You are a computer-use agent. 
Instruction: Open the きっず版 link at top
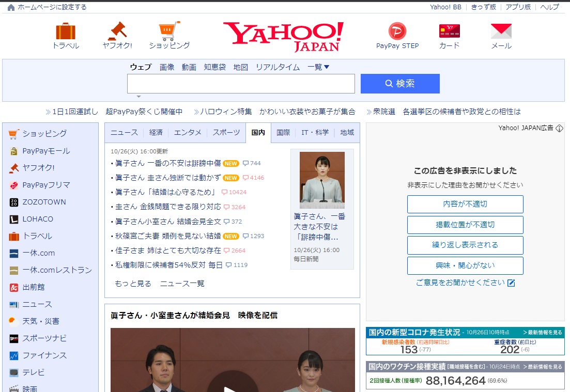[484, 7]
